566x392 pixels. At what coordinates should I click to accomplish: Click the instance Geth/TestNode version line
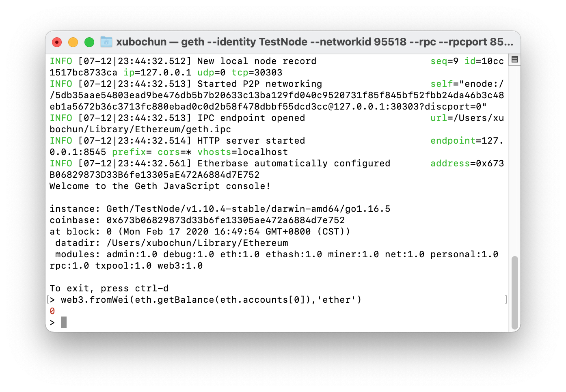point(220,209)
